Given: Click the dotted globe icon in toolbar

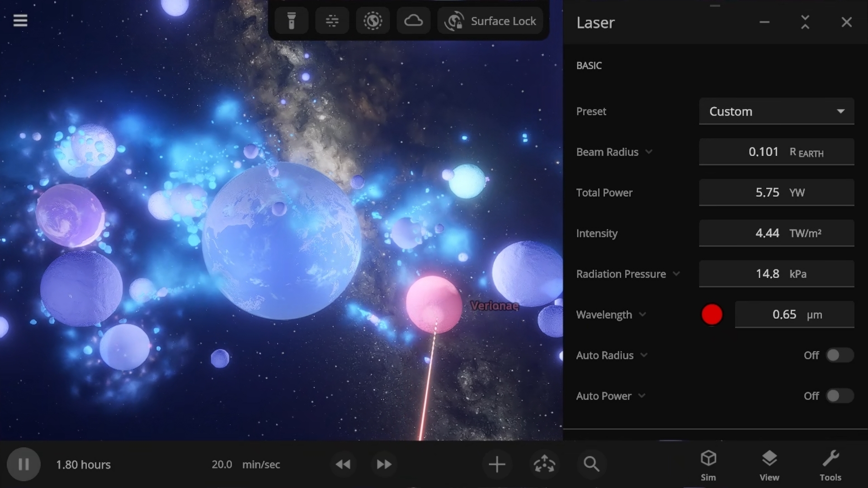Looking at the screenshot, I should [x=373, y=21].
